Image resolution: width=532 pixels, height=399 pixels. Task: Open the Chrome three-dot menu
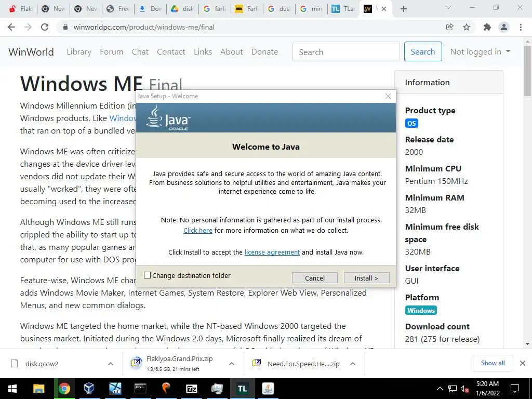(521, 27)
